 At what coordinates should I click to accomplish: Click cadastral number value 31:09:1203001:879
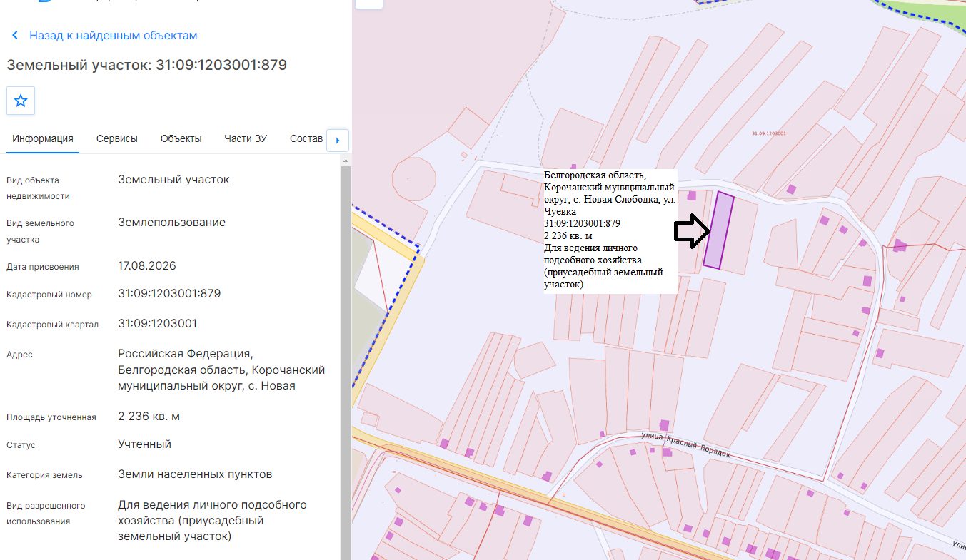[169, 293]
